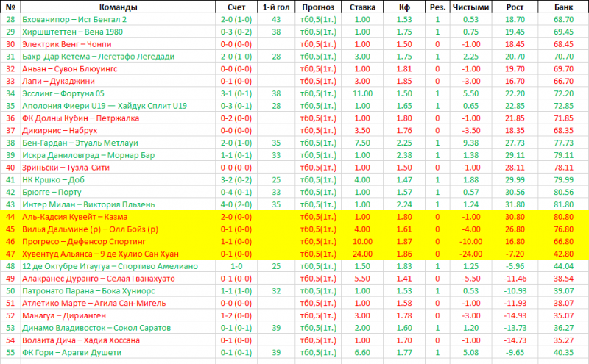
Task: Click the Банк column header
Action: (563, 7)
